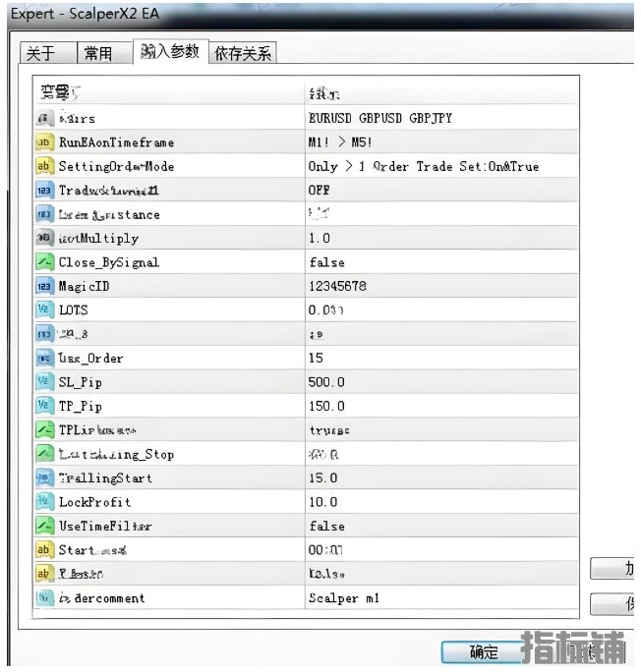The height and width of the screenshot is (672, 641).
Task: Edit the order comment value Scalper m1
Action: click(x=343, y=597)
